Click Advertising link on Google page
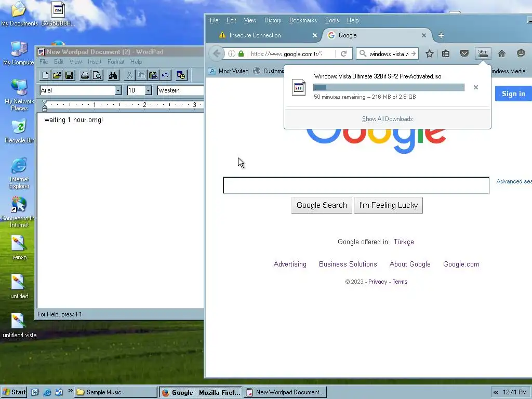 [x=290, y=264]
